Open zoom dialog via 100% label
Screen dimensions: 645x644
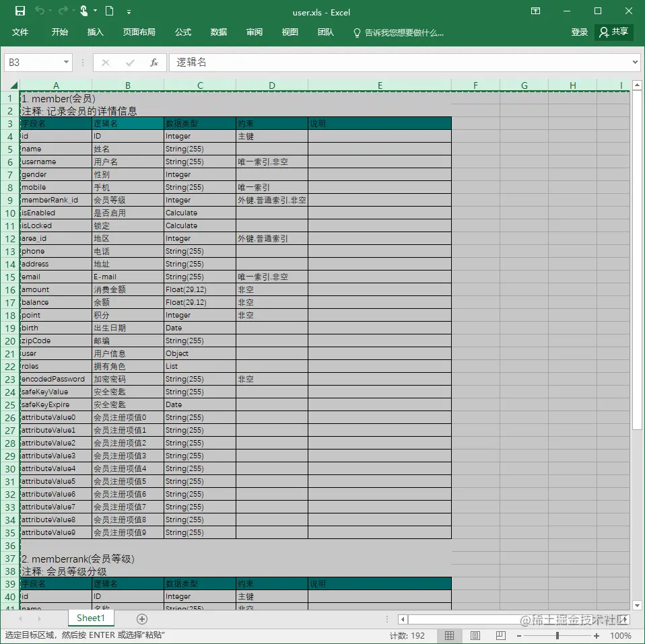tap(620, 636)
